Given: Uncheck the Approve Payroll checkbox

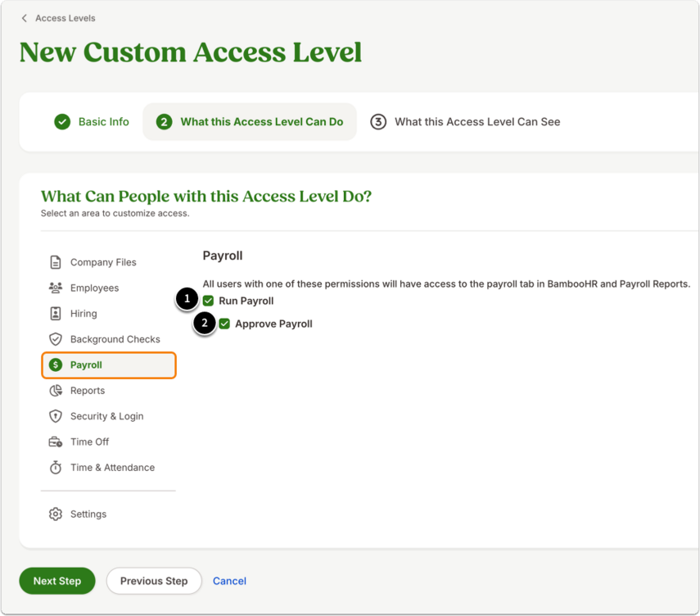Looking at the screenshot, I should [x=224, y=324].
